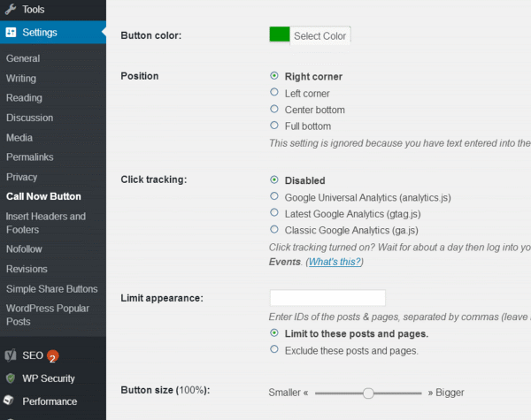
Task: Click the Yoast SEO icon
Action: (11, 355)
